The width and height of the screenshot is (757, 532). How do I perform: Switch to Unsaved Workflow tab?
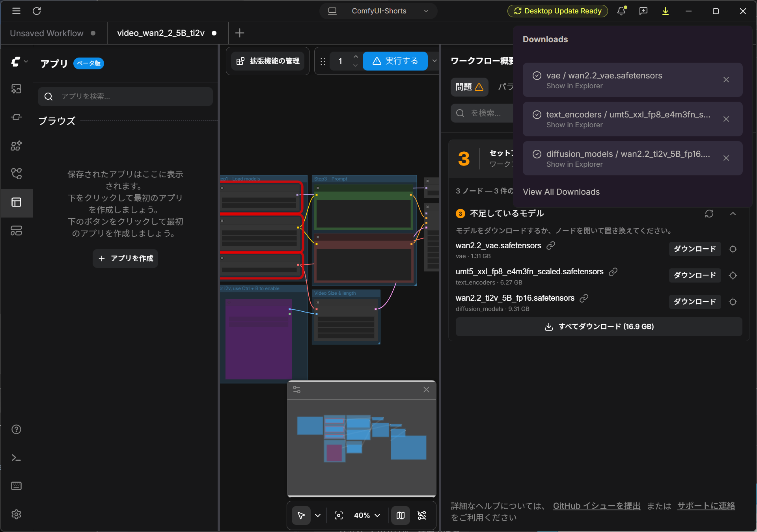[x=47, y=33]
